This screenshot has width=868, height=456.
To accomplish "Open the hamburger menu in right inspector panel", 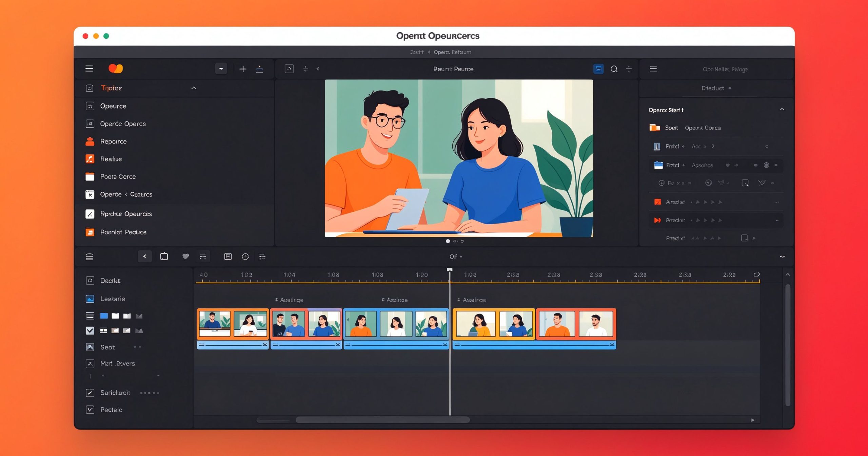I will tap(653, 69).
